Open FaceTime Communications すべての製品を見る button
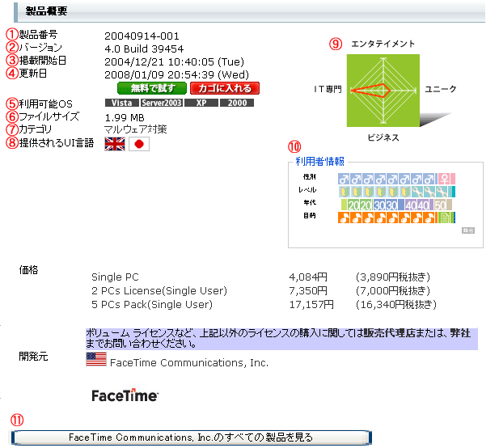The height and width of the screenshot is (448, 499). [x=191, y=437]
